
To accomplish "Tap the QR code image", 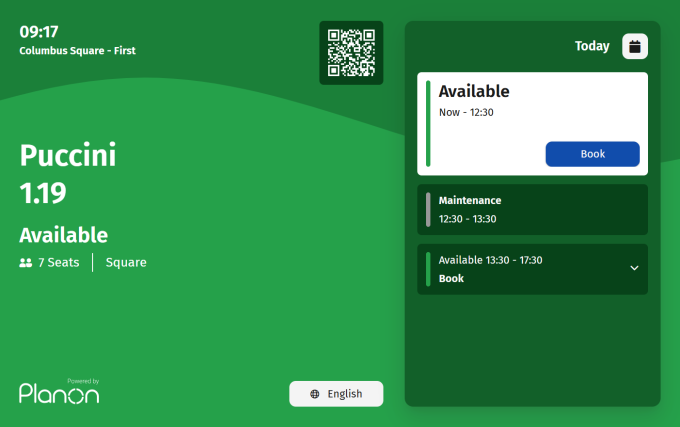I will (x=351, y=53).
